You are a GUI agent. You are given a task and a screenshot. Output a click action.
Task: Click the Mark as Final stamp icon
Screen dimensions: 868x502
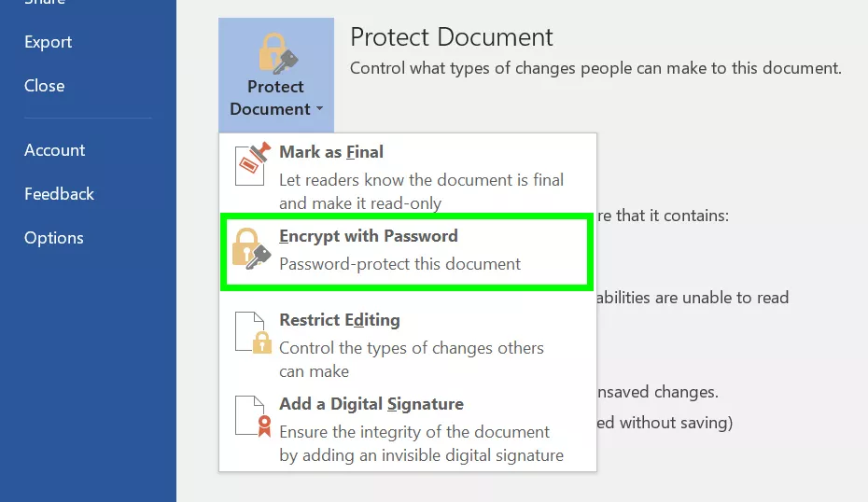click(253, 163)
